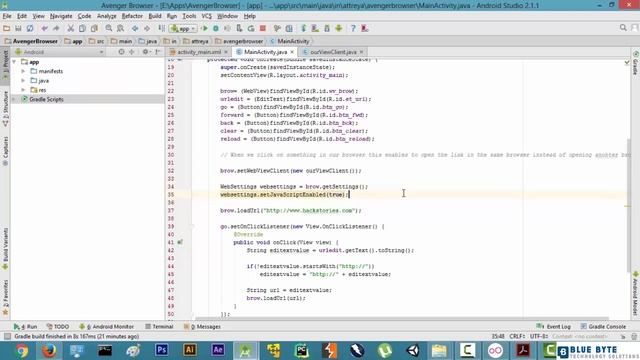Image resolution: width=640 pixels, height=360 pixels.
Task: Click the Find magnifier toolbar icon
Action: coord(109,28)
